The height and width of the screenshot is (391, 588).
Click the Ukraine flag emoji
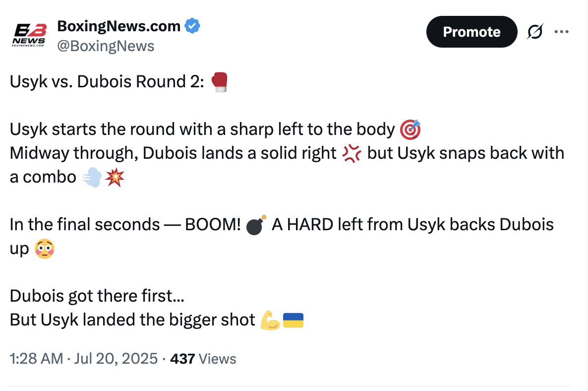(293, 320)
